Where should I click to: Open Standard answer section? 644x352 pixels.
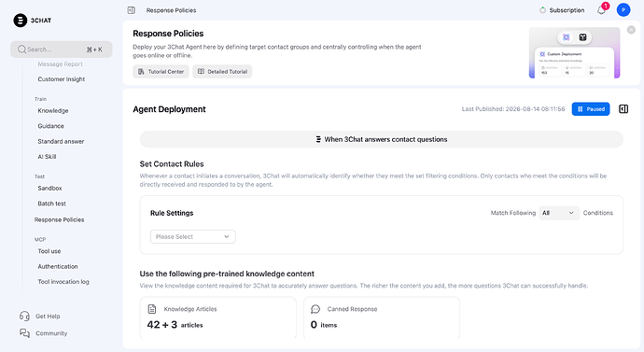61,141
